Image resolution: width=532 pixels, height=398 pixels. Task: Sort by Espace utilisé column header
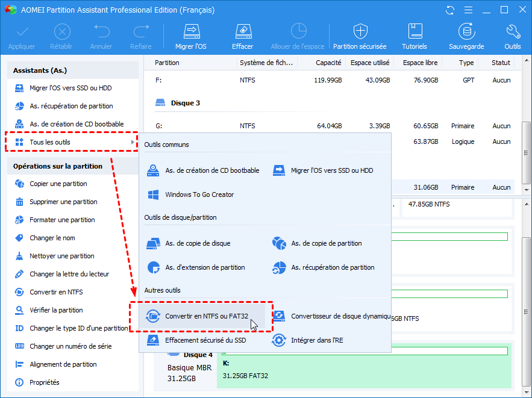369,63
